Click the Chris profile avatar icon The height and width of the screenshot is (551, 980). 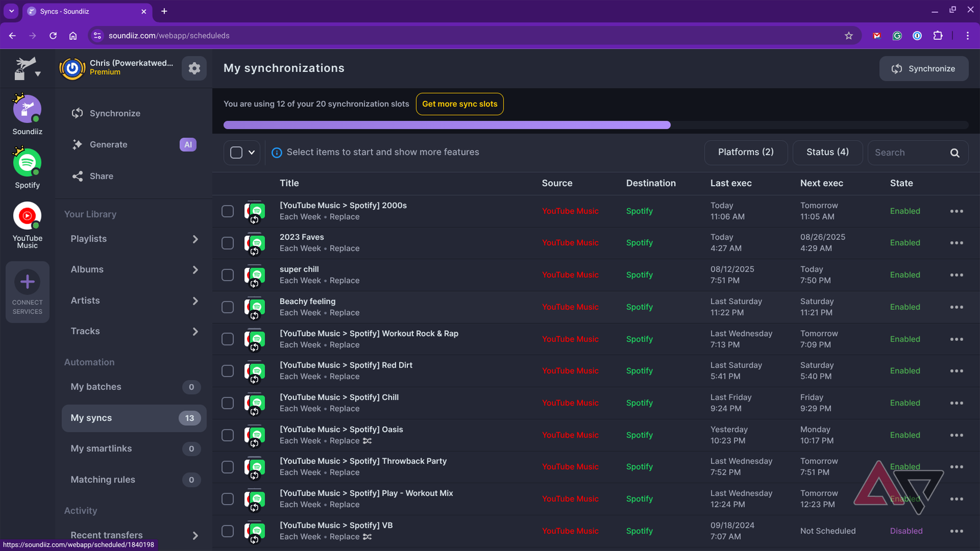click(72, 68)
